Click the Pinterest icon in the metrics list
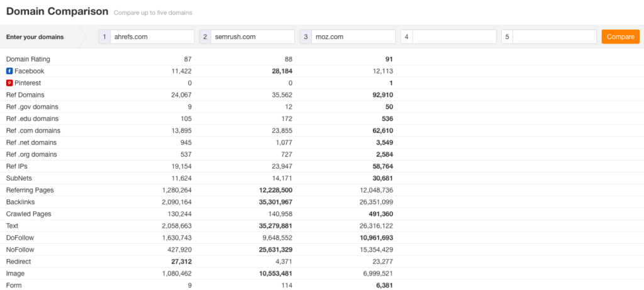The width and height of the screenshot is (644, 290). pyautogui.click(x=9, y=83)
